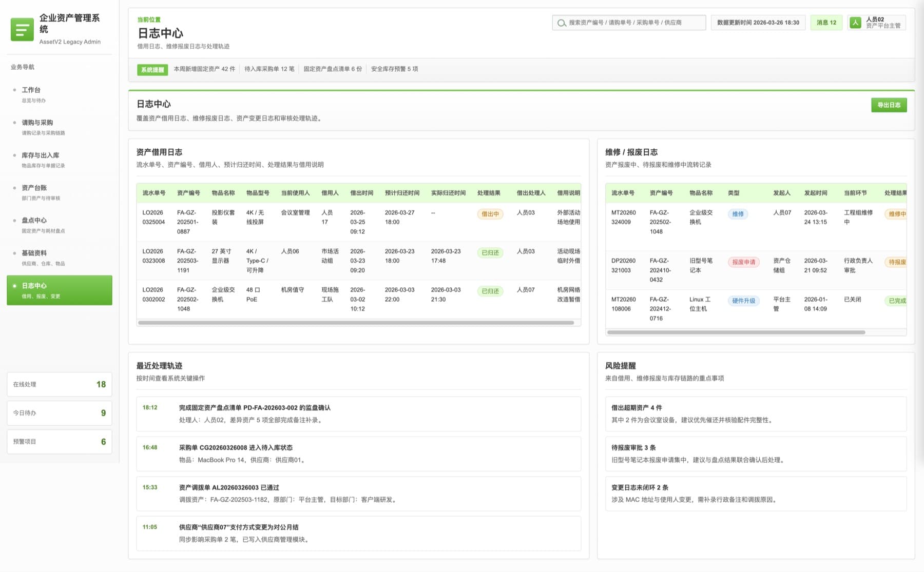
Task: Open the 18:12 盘点清单 timeline entry
Action: pos(358,414)
